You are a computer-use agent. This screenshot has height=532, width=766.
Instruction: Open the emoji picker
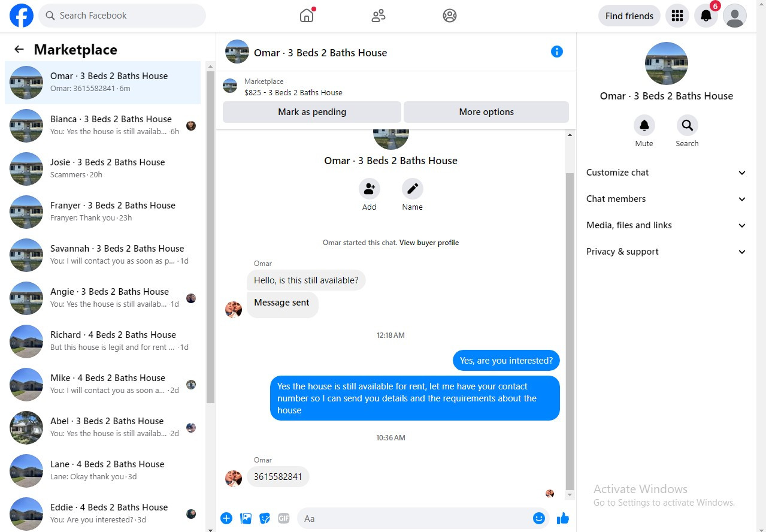coord(539,518)
